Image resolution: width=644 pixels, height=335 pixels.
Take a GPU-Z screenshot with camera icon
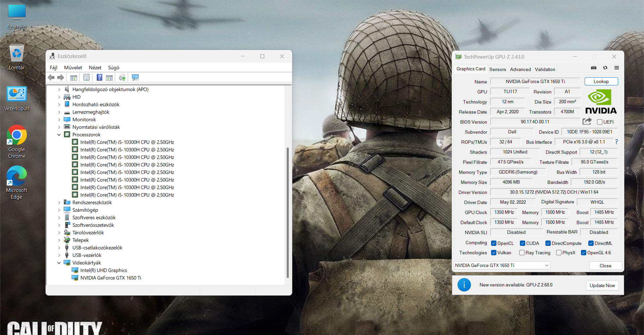coord(594,68)
